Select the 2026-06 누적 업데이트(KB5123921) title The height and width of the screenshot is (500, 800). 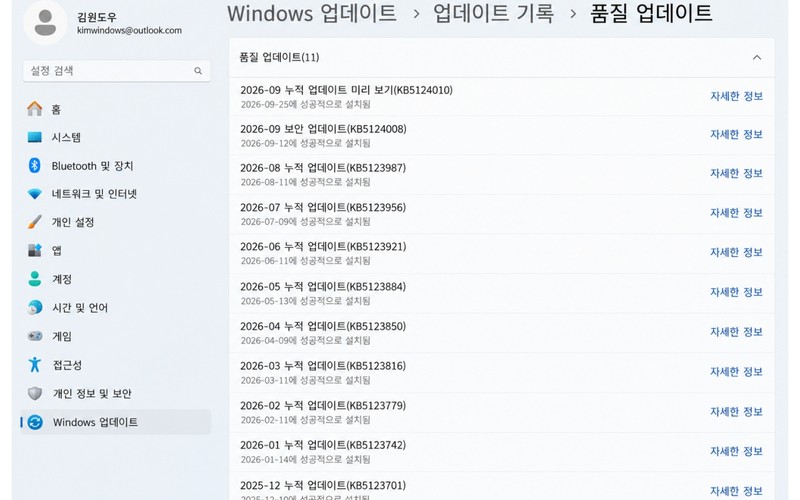323,247
